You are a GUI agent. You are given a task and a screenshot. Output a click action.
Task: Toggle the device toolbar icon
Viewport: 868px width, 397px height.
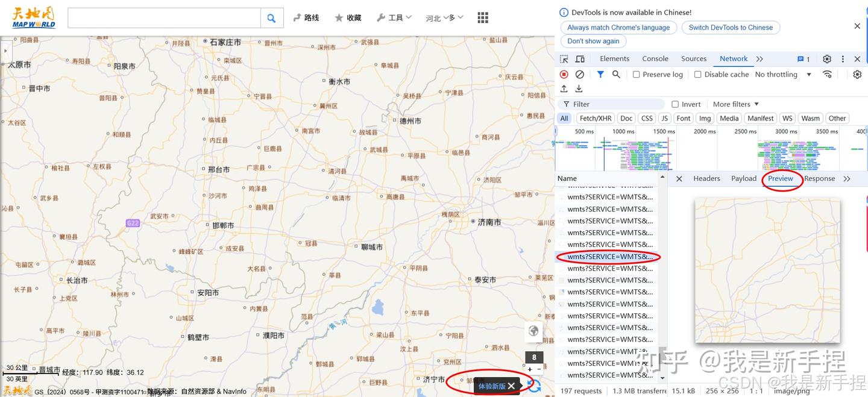579,58
